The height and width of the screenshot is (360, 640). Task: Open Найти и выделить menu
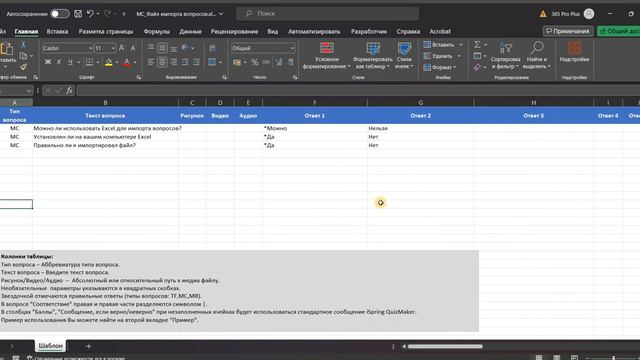tap(536, 56)
